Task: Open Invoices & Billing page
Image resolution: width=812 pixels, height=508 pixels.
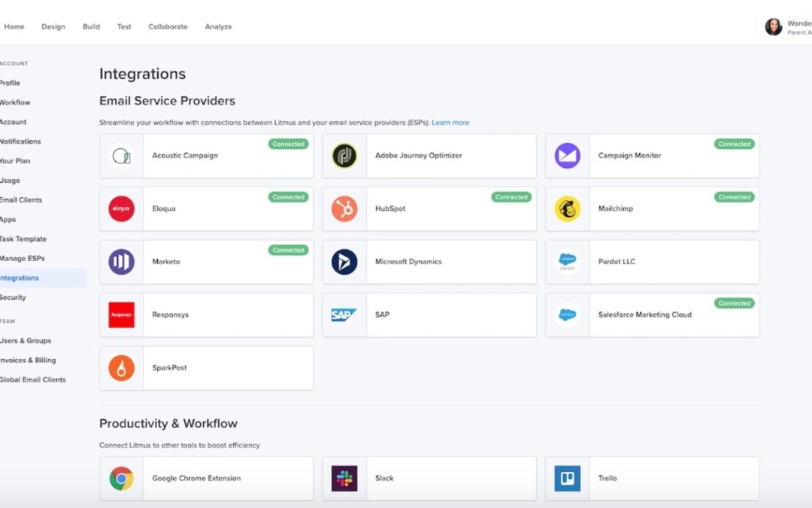Action: [x=28, y=360]
